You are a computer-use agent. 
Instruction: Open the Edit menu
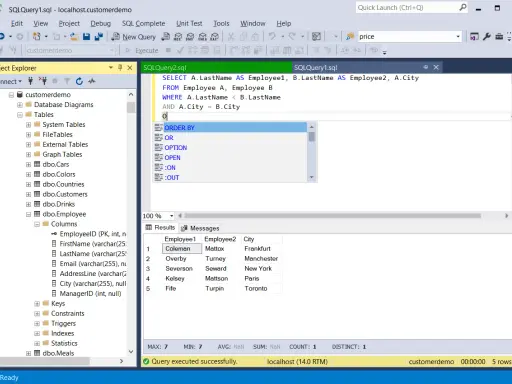click(x=17, y=23)
